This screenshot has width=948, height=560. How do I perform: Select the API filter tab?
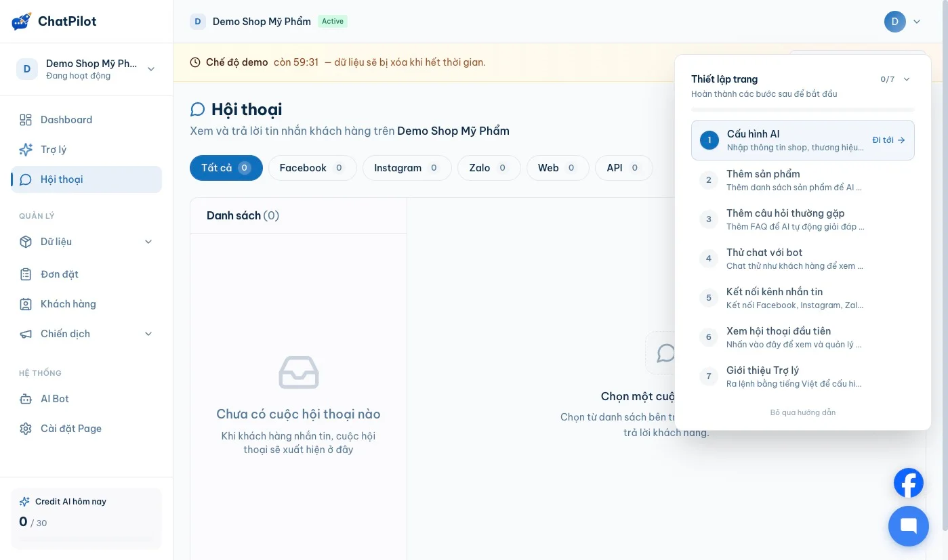[x=624, y=168]
